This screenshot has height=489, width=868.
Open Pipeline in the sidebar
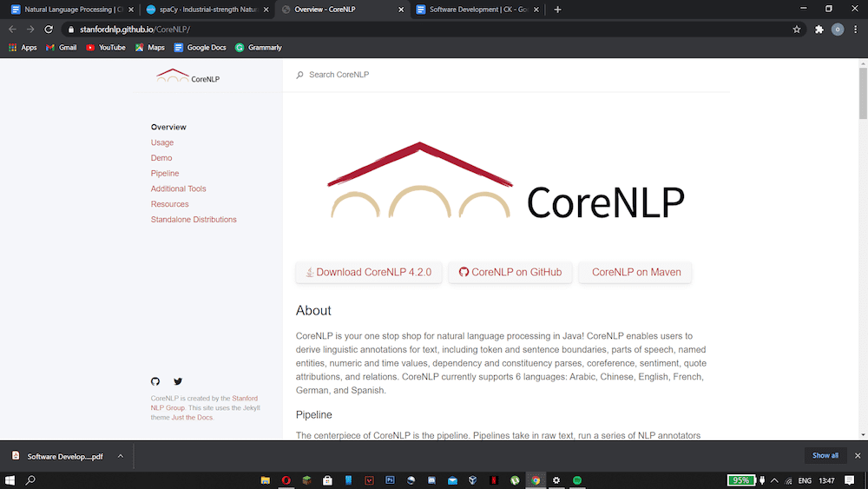click(x=165, y=174)
